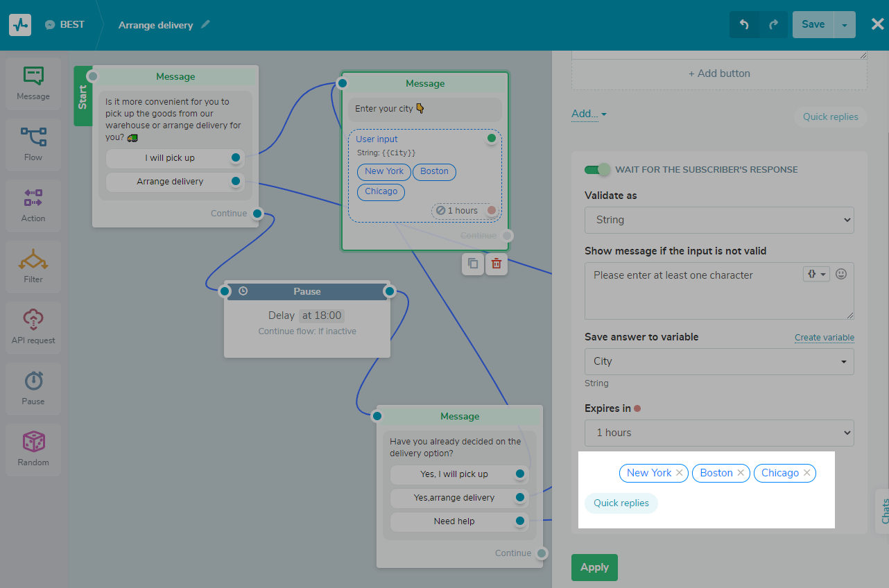The width and height of the screenshot is (889, 588).
Task: Duplicate the selected Message block
Action: (x=472, y=264)
